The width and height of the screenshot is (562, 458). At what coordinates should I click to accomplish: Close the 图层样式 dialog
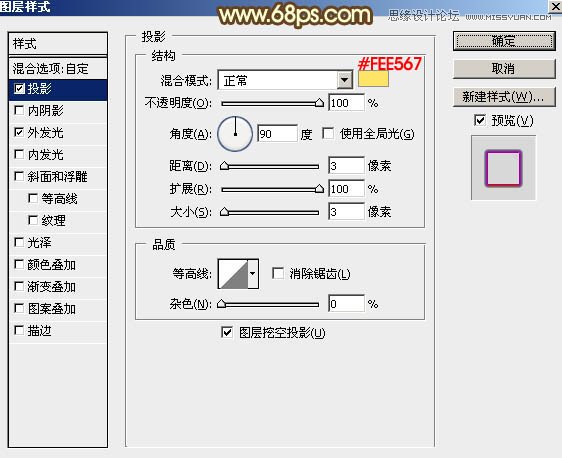(x=556, y=5)
